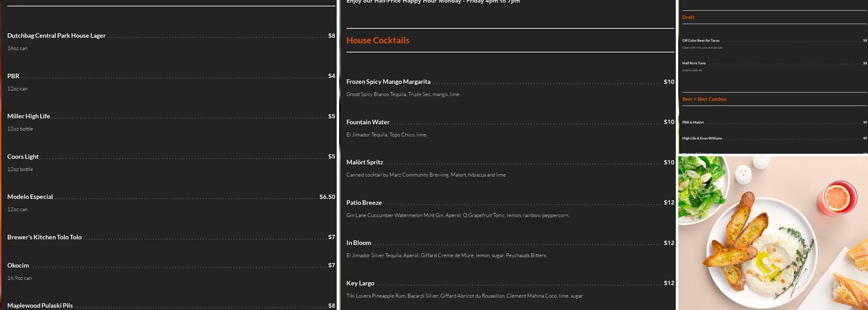Click the Dutchbag Central Park House Lager item
Image resolution: width=868 pixels, height=310 pixels.
[x=56, y=36]
